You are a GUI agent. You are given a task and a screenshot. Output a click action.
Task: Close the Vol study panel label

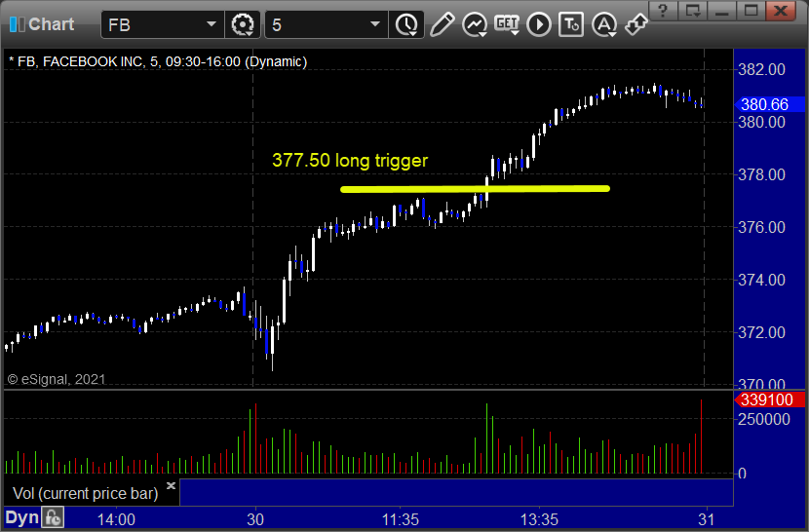tap(171, 485)
